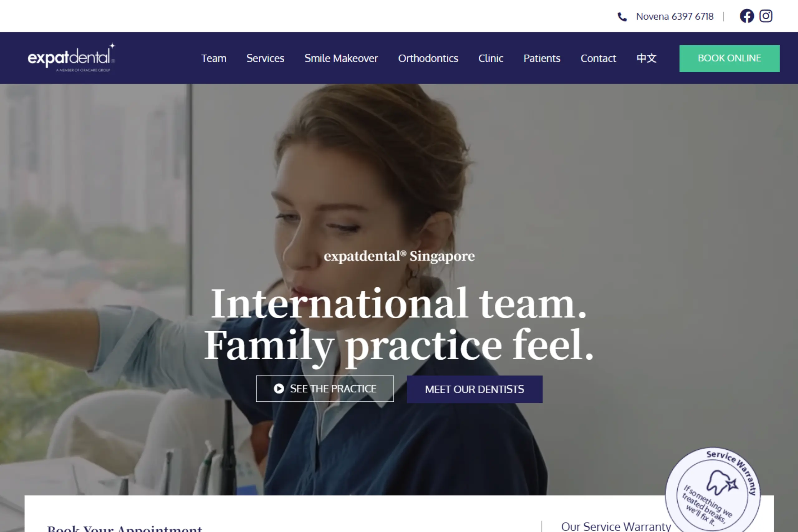Open the Team menu item
Screen dimensions: 798x532
coord(214,58)
